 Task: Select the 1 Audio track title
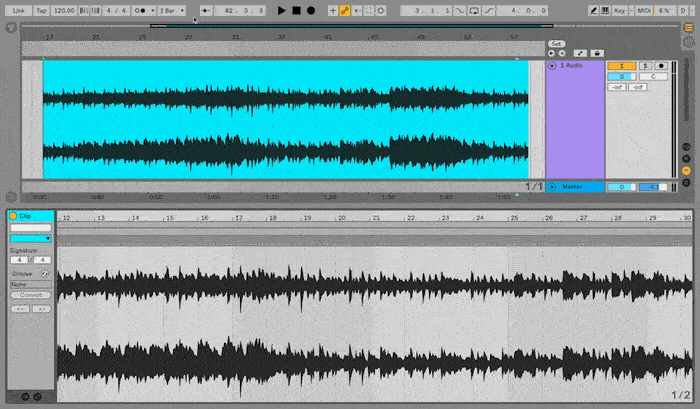pos(571,66)
